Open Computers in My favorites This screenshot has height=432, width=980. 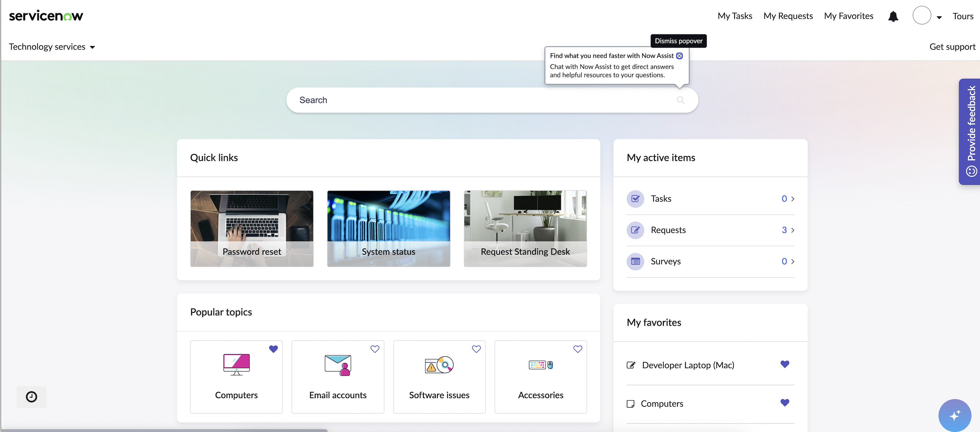[x=661, y=404]
